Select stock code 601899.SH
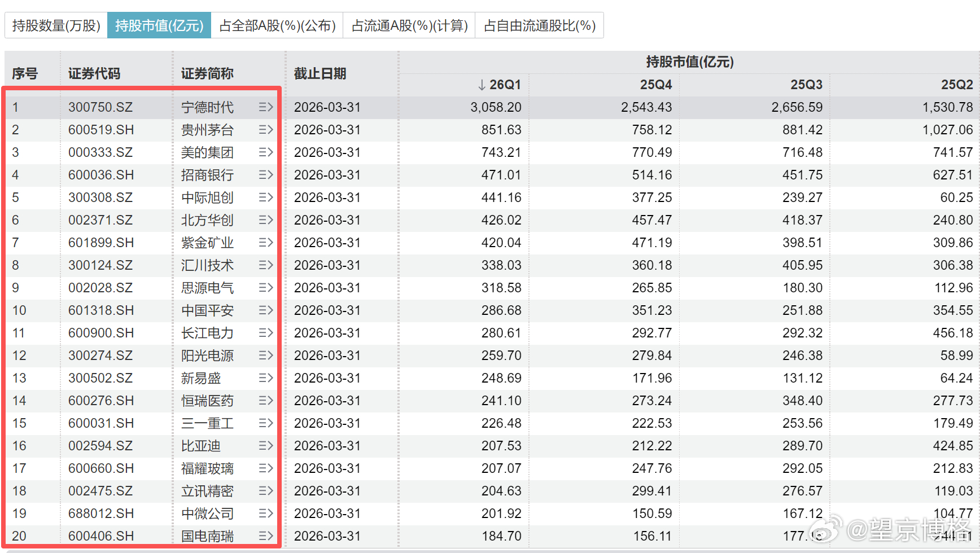This screenshot has height=553, width=980. pyautogui.click(x=101, y=243)
